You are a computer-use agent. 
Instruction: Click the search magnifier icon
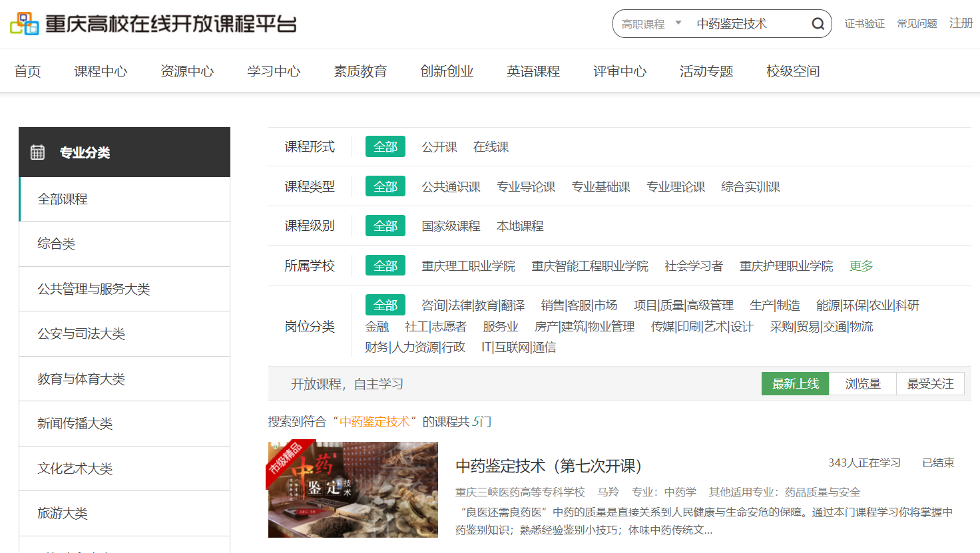818,24
